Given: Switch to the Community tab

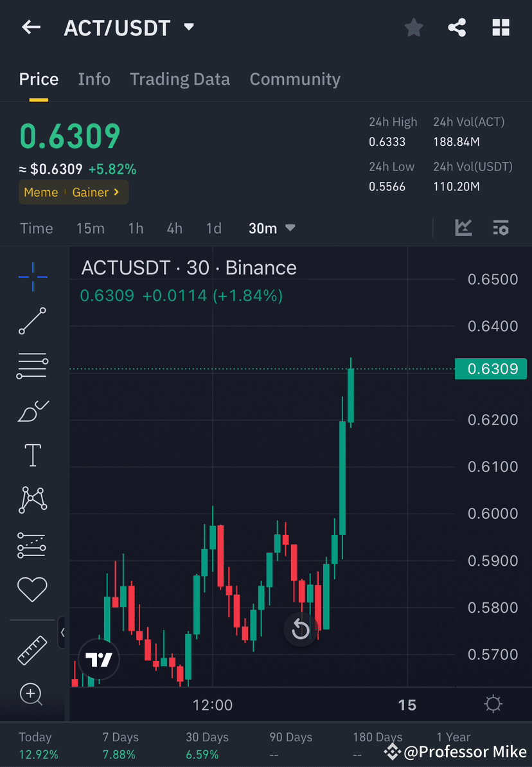Looking at the screenshot, I should 295,78.
